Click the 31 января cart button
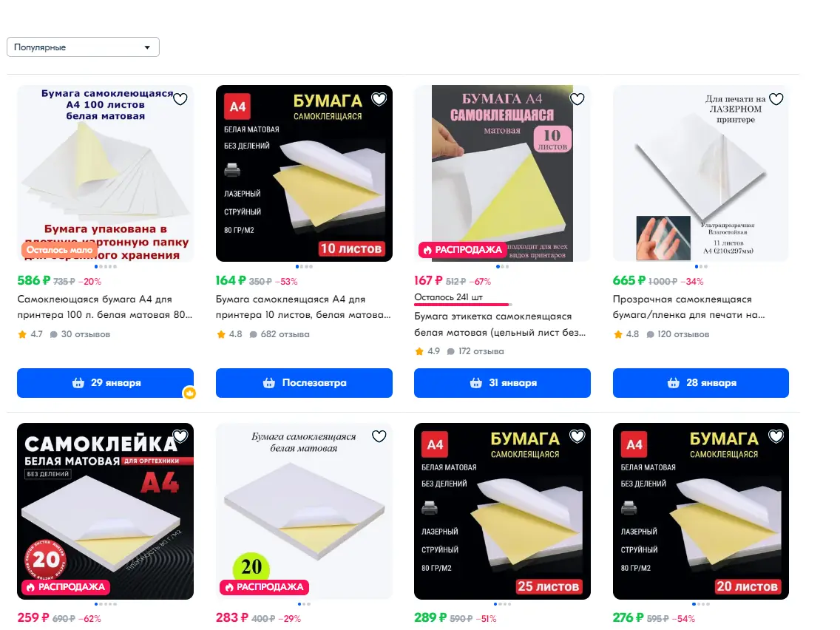The width and height of the screenshot is (840, 630). [x=503, y=383]
